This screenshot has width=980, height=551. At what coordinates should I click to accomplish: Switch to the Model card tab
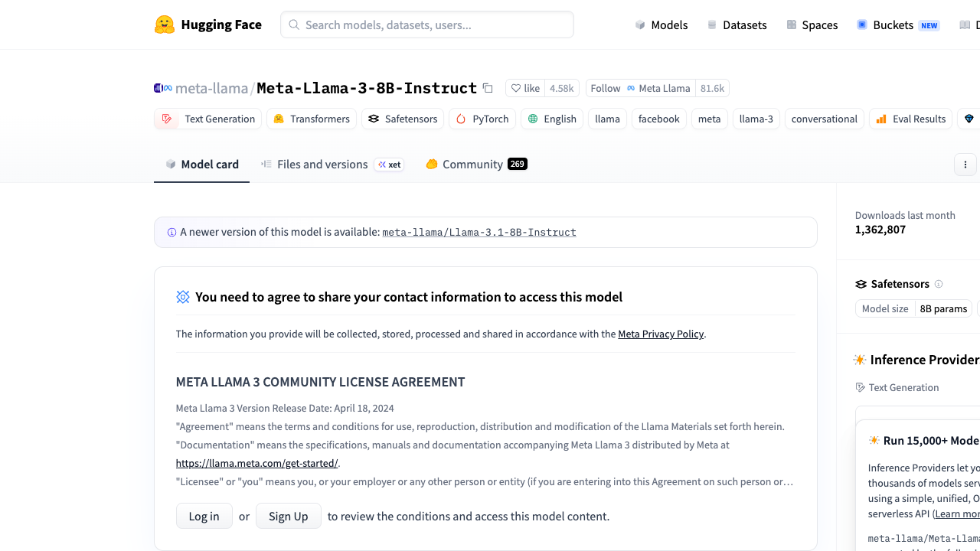pyautogui.click(x=202, y=164)
